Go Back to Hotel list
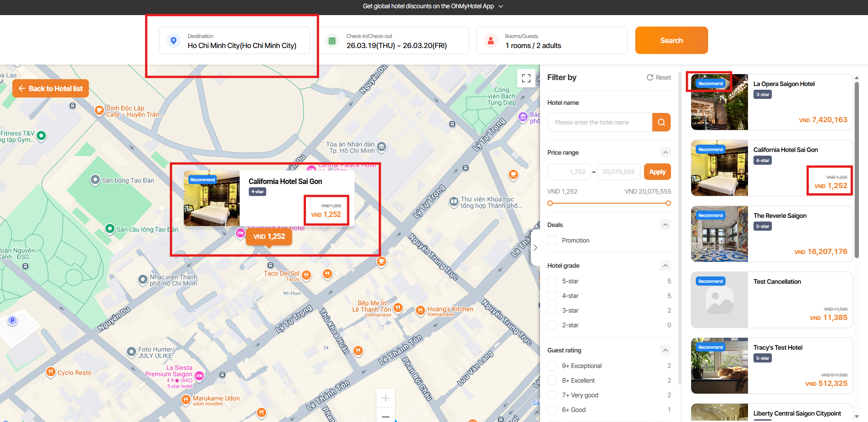The height and width of the screenshot is (422, 868). 51,88
